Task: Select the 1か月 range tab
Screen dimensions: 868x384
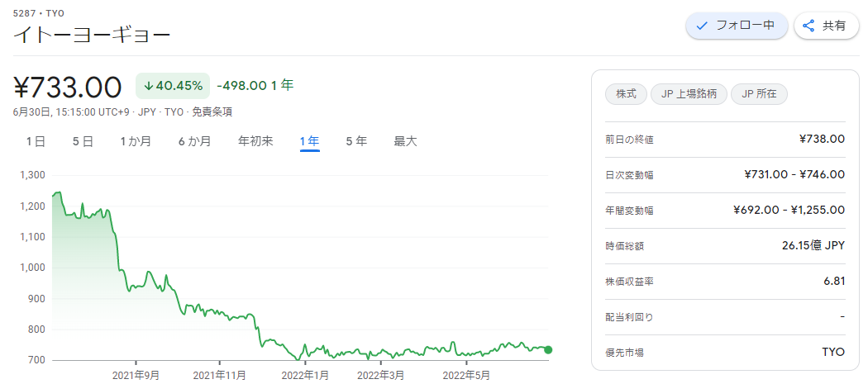Action: pyautogui.click(x=136, y=142)
